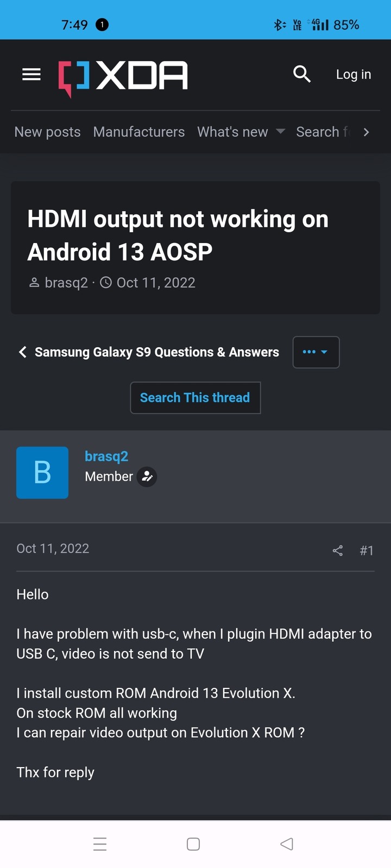Screen dimensions: 391x868
Task: Tap the 4G signal strength icon
Action: pyautogui.click(x=318, y=24)
